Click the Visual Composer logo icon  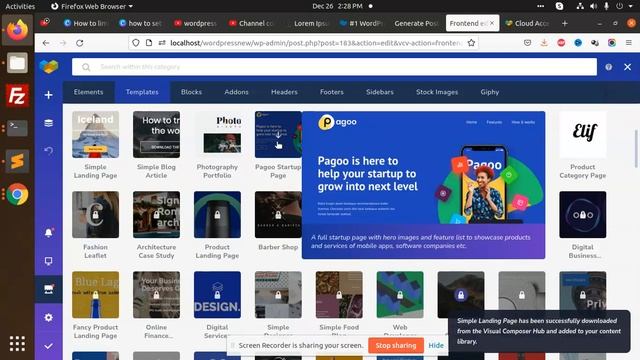pyautogui.click(x=49, y=67)
